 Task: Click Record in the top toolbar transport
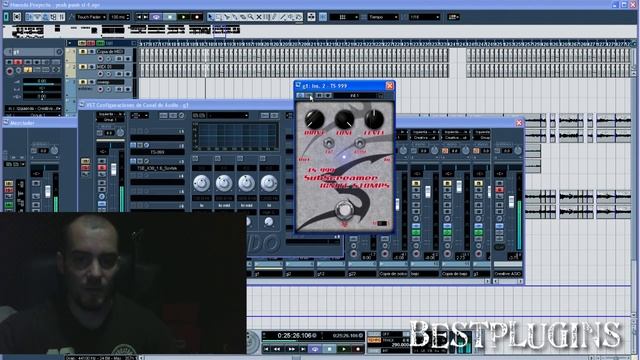(197, 17)
